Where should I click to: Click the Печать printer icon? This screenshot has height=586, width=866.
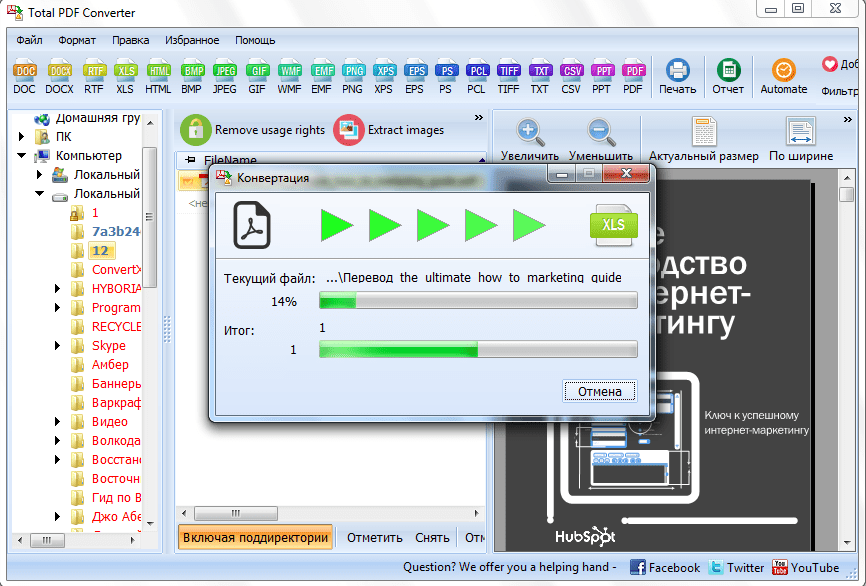point(677,71)
